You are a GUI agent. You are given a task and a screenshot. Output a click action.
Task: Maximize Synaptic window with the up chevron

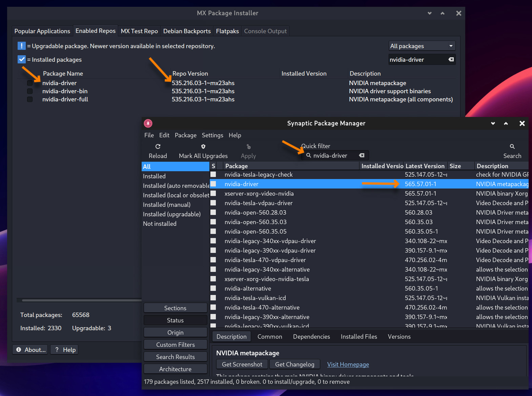click(x=506, y=123)
